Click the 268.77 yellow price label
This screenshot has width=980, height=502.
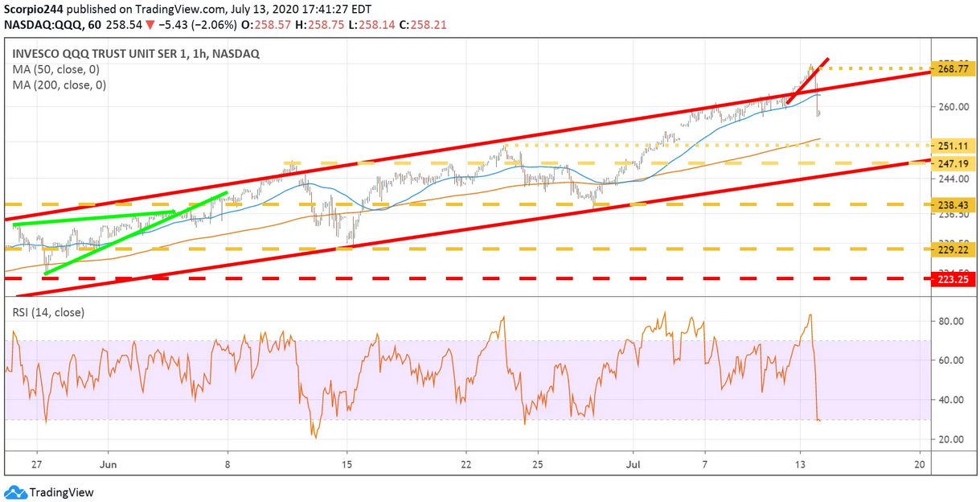952,69
